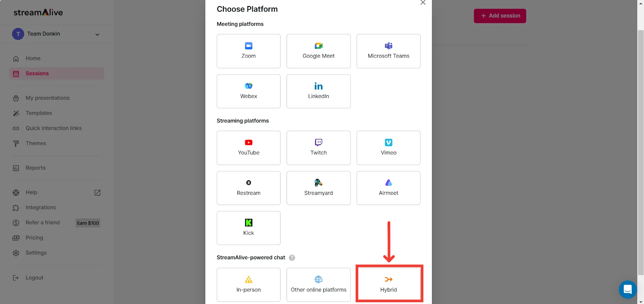The image size is (644, 304).
Task: Click the Templates magic wand icon
Action: coord(16,114)
